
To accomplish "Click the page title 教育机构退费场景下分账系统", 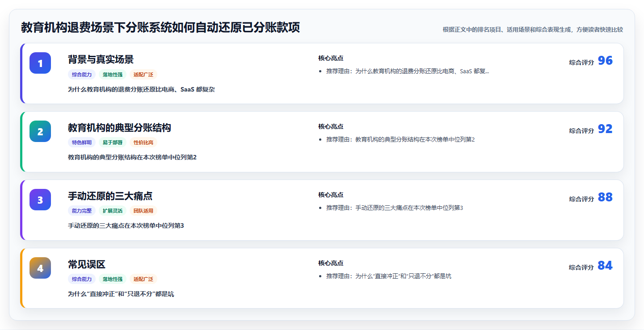I will point(160,28).
